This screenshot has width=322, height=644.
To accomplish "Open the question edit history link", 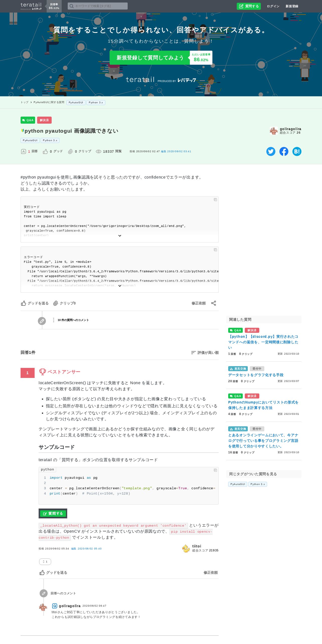I will point(176,151).
